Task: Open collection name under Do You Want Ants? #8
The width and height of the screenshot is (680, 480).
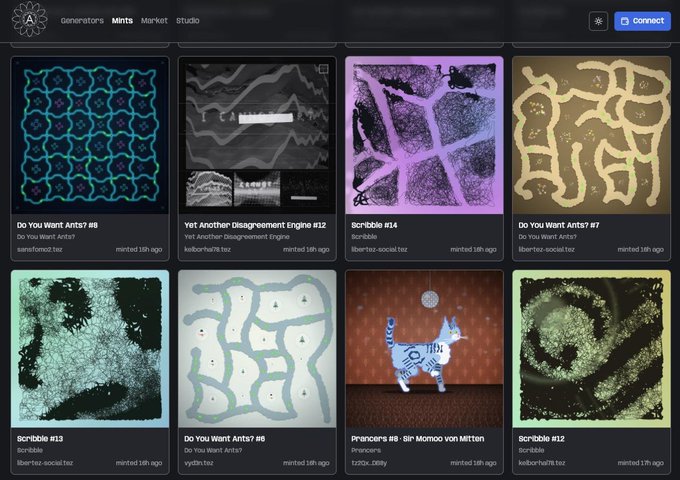Action: pyautogui.click(x=46, y=237)
